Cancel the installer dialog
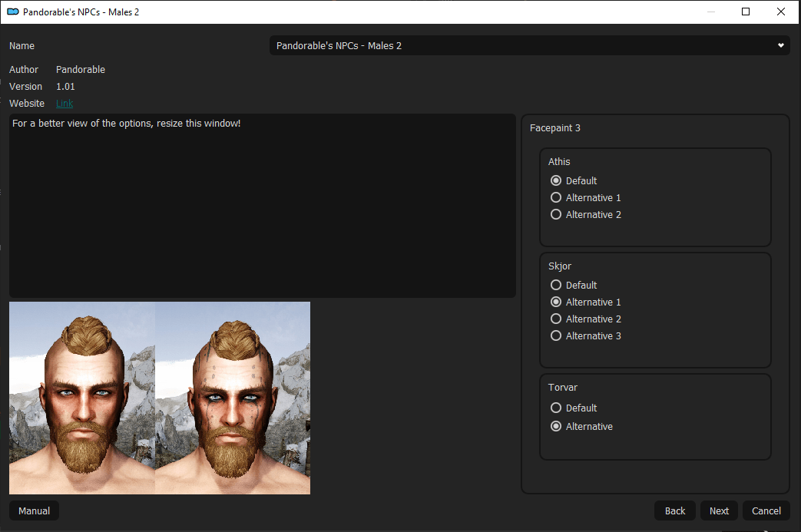 coord(766,511)
